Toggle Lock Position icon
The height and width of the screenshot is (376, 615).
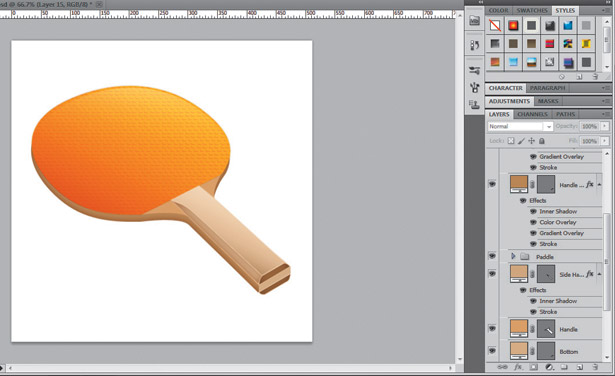pyautogui.click(x=531, y=141)
